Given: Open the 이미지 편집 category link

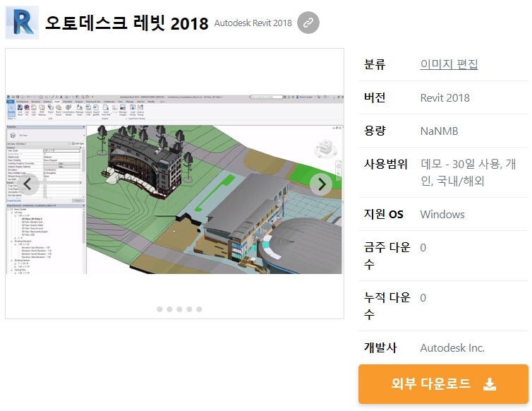Looking at the screenshot, I should pyautogui.click(x=449, y=64).
